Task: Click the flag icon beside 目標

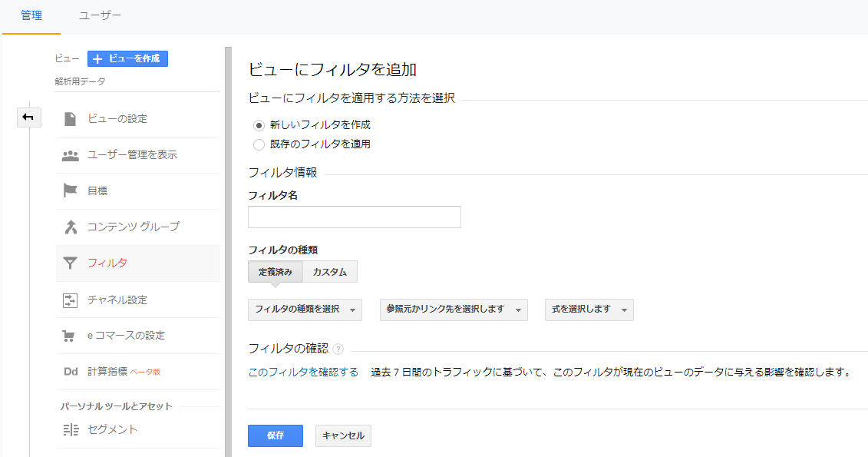Action: tap(71, 190)
